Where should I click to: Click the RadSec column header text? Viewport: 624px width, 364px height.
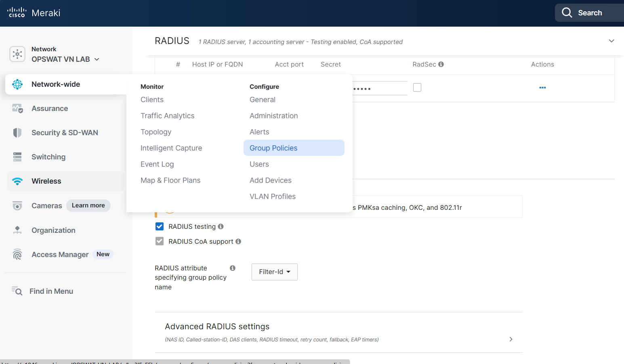(x=424, y=65)
